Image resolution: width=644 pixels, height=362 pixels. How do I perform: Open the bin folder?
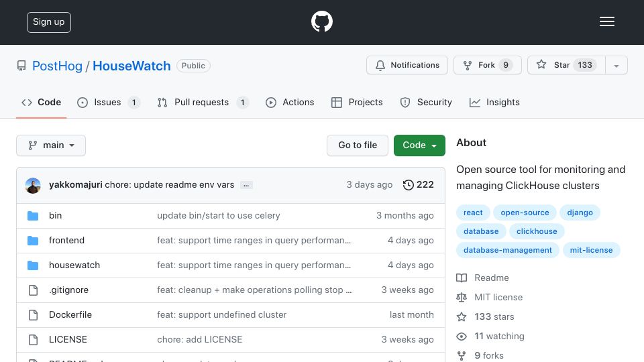(x=56, y=215)
